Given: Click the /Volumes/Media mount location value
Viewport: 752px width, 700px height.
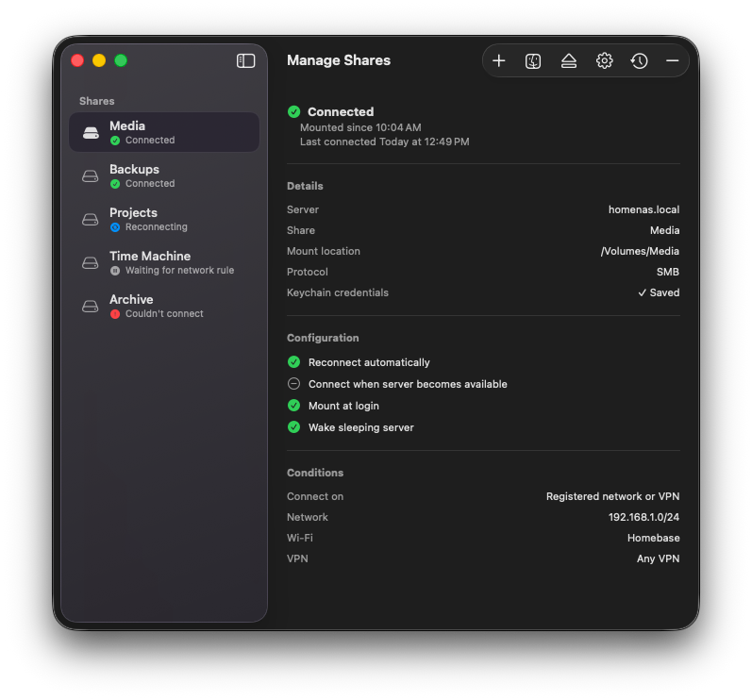Looking at the screenshot, I should (x=640, y=251).
